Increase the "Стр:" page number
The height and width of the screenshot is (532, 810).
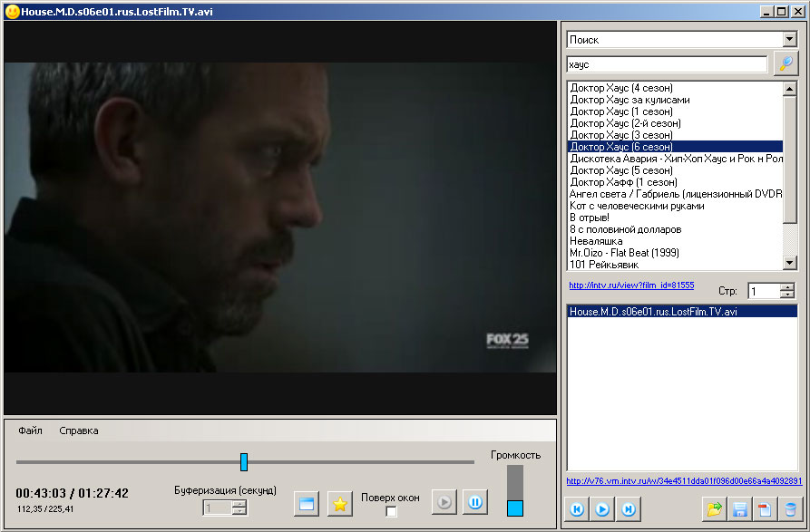click(x=787, y=287)
